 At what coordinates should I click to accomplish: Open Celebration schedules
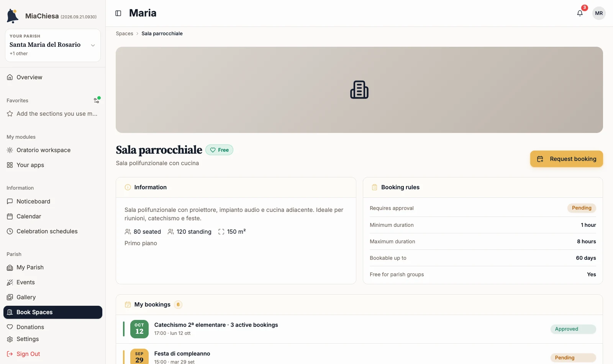tap(53, 231)
